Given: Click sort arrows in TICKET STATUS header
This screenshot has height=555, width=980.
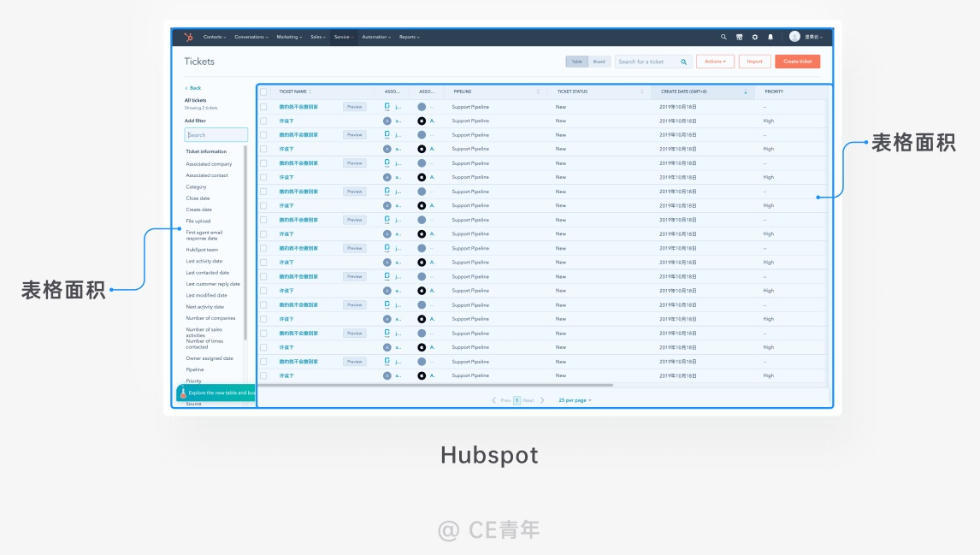Looking at the screenshot, I should point(642,92).
